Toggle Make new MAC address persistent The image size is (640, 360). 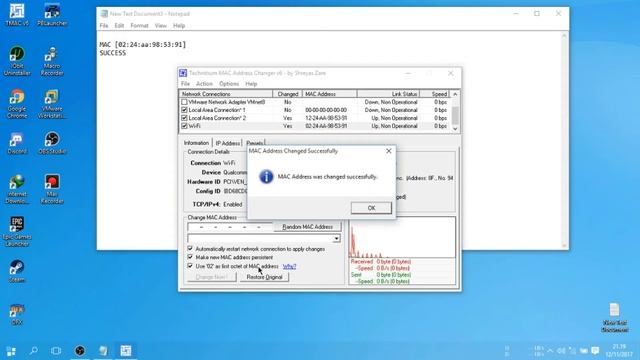(x=190, y=257)
